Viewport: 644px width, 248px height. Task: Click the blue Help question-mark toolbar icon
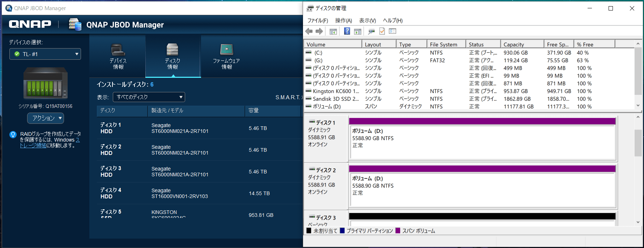(347, 31)
